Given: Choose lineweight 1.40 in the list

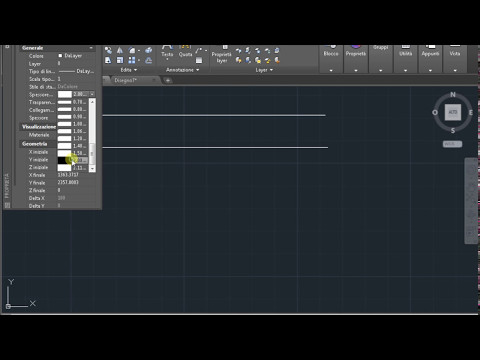Looking at the screenshot, I should tap(72, 146).
